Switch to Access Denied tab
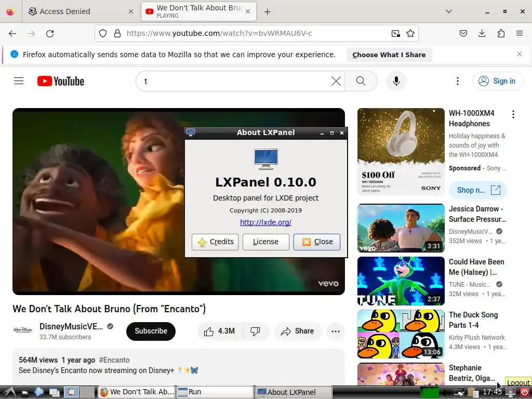The image size is (532, 399). [x=81, y=11]
